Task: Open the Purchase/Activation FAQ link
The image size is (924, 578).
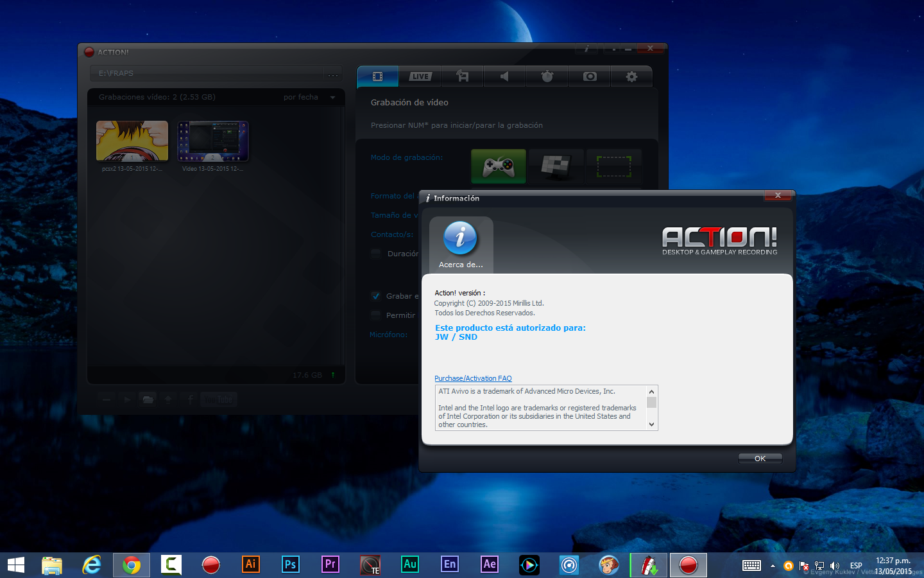Action: pyautogui.click(x=473, y=379)
